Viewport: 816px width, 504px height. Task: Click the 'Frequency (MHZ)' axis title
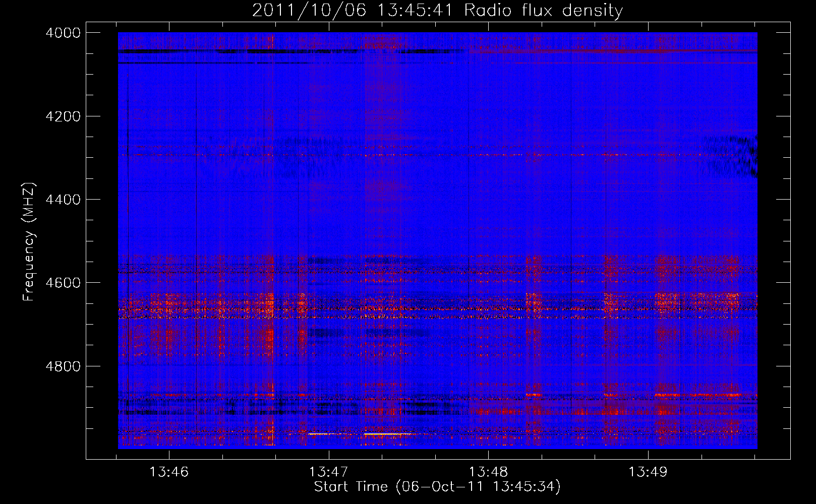(x=29, y=242)
